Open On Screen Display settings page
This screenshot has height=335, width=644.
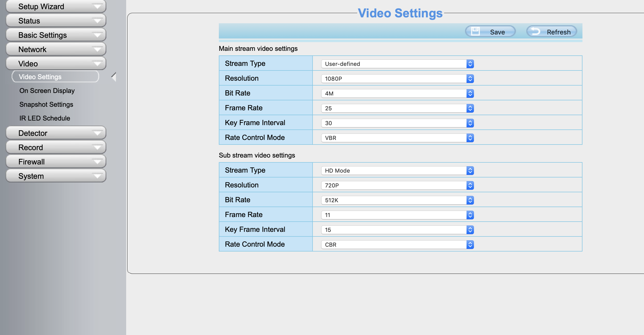pos(47,91)
